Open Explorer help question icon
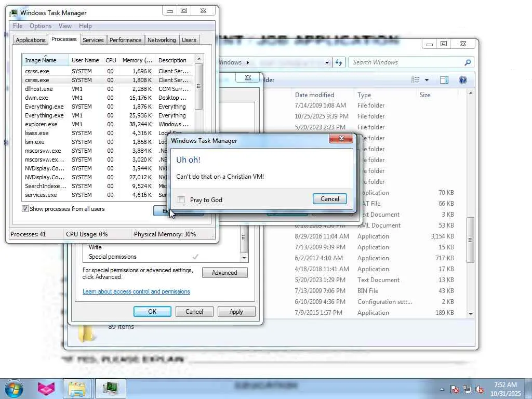This screenshot has height=399, width=532. click(463, 79)
